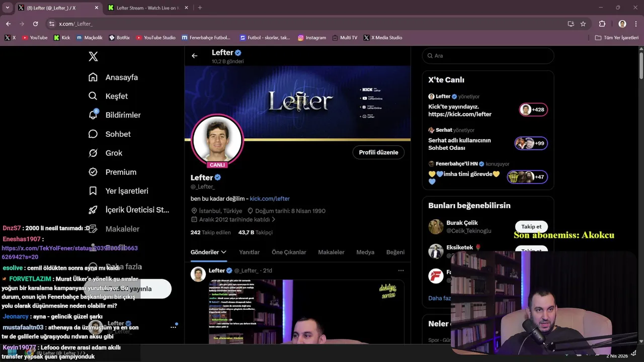Click Profili düzenle button
Image resolution: width=644 pixels, height=362 pixels.
point(378,152)
